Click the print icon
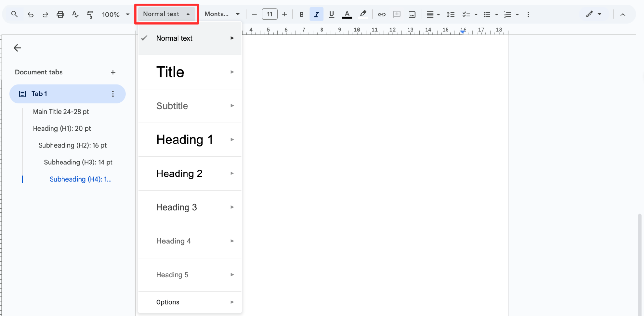 pos(60,15)
